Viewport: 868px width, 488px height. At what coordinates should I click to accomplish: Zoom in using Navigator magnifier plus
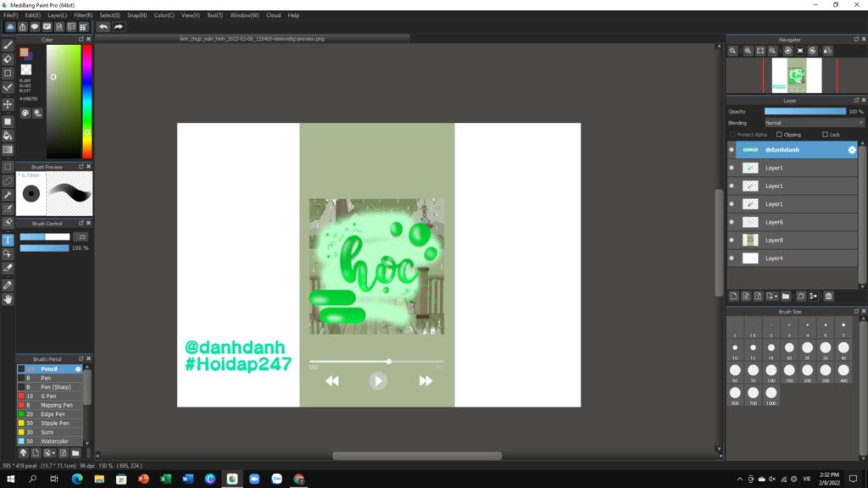pos(748,51)
